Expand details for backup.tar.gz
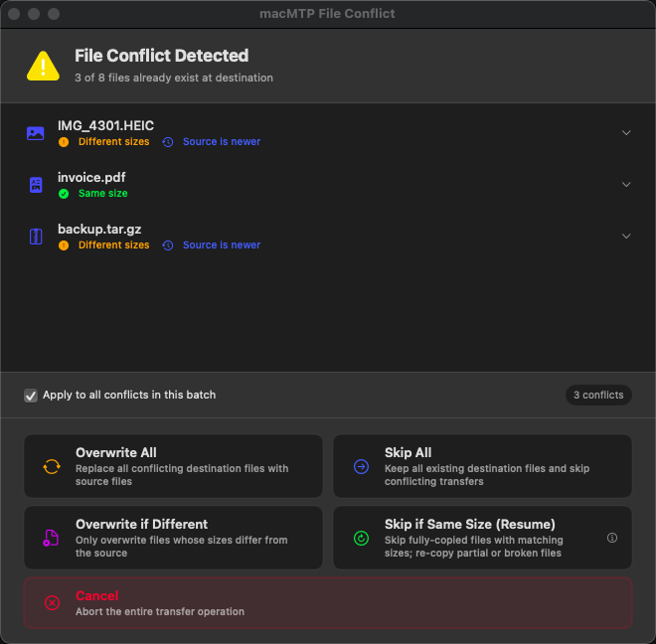This screenshot has height=644, width=656. pyautogui.click(x=626, y=237)
